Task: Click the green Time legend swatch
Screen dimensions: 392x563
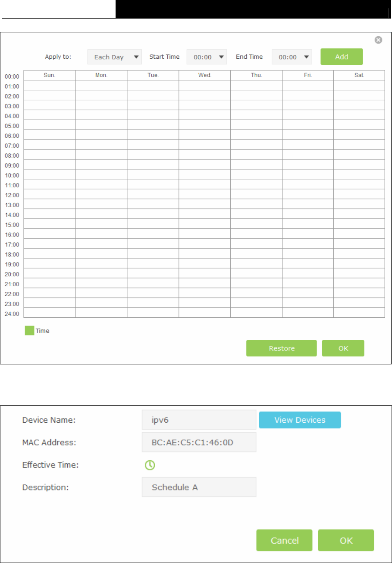Action: [x=30, y=331]
